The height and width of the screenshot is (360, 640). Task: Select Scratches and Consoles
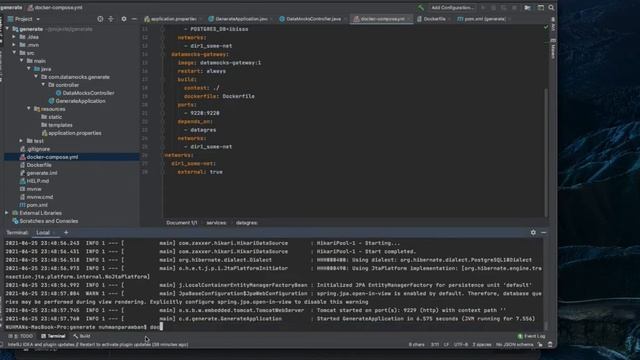tap(45, 221)
